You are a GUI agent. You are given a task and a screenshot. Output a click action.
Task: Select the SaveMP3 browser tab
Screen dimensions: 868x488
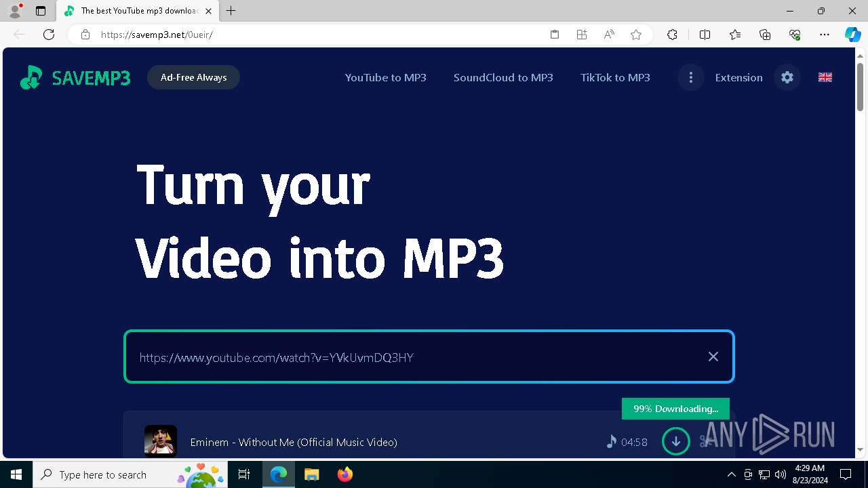point(138,11)
